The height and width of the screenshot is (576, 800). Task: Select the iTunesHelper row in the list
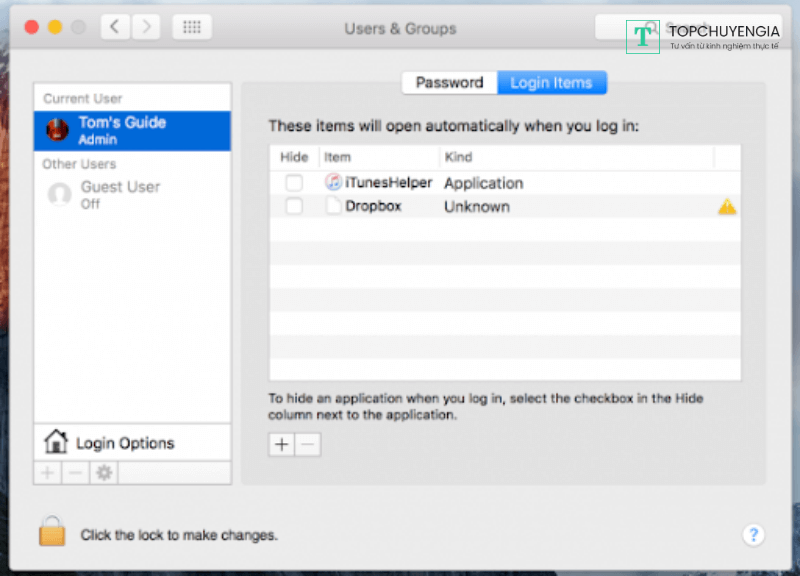pos(388,183)
